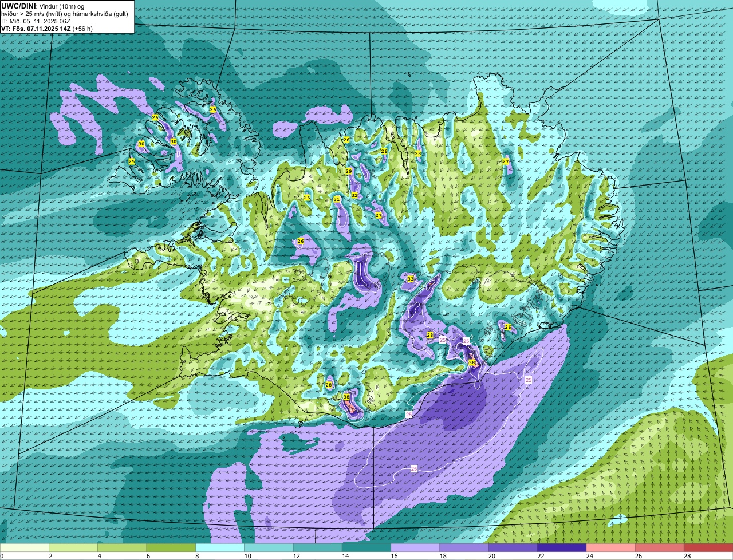Select the 10–12 m/s aqua legend swatch
This screenshot has height=560, width=733.
coord(269,547)
